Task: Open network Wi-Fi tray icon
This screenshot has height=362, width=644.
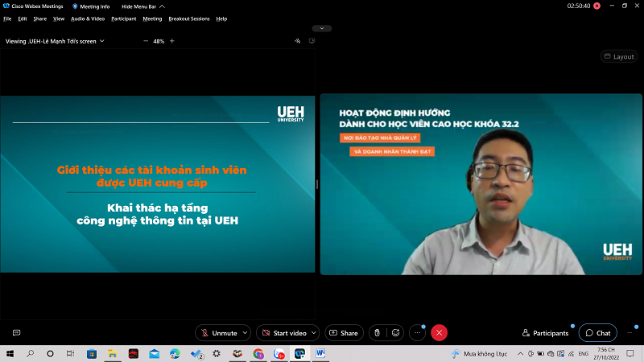Action: [572, 353]
